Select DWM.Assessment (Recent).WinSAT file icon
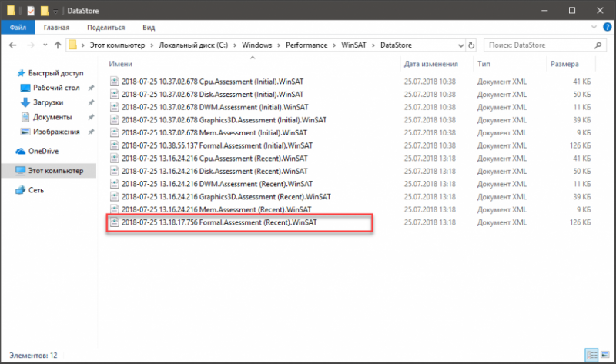 tap(114, 184)
